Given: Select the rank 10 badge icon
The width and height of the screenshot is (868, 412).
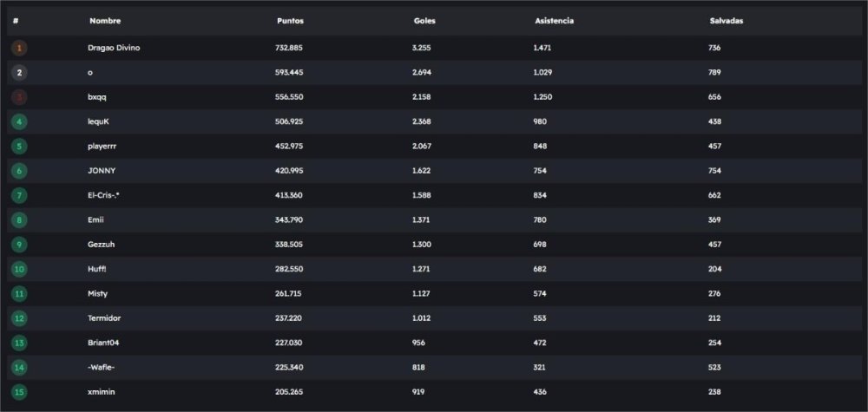Looking at the screenshot, I should click(19, 270).
